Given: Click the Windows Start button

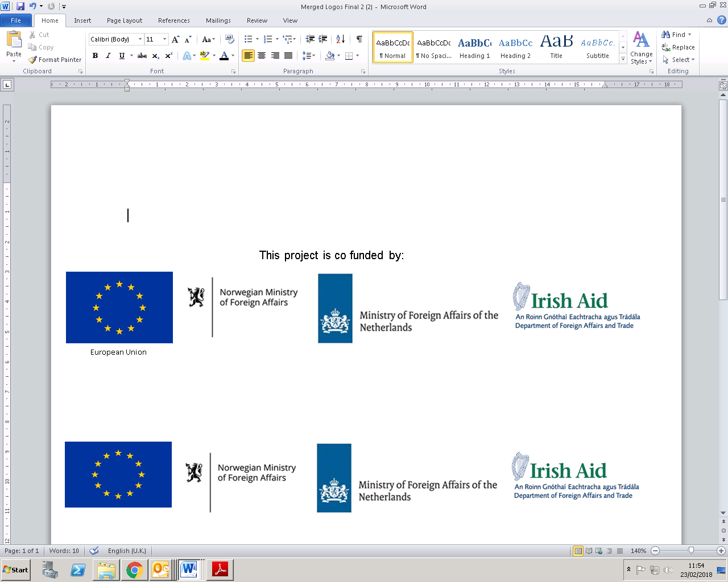Looking at the screenshot, I should [x=15, y=569].
